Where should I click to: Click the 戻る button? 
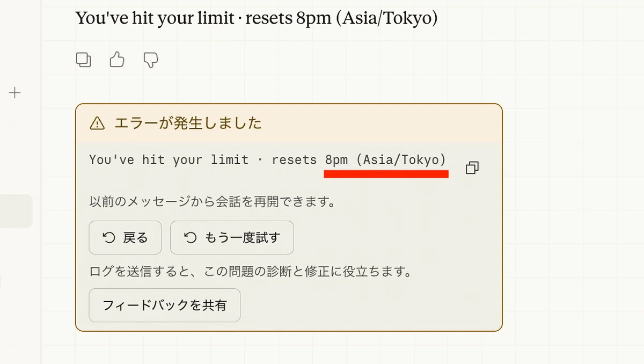pyautogui.click(x=125, y=237)
